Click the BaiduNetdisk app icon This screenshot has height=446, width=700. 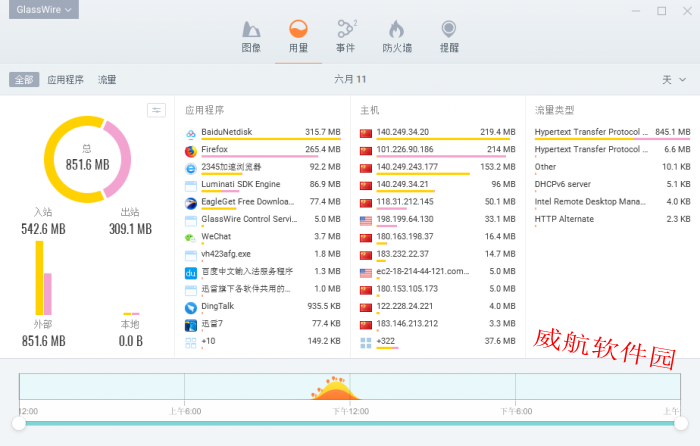[191, 134]
